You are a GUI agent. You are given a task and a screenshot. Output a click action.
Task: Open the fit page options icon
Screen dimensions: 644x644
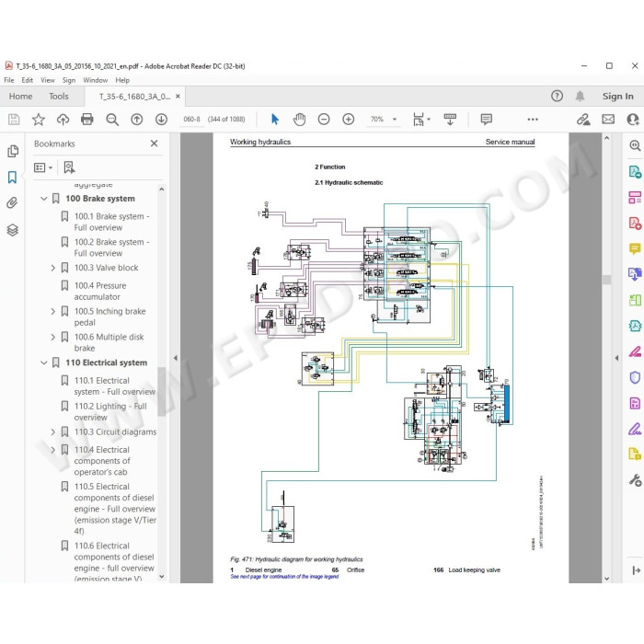(x=421, y=120)
